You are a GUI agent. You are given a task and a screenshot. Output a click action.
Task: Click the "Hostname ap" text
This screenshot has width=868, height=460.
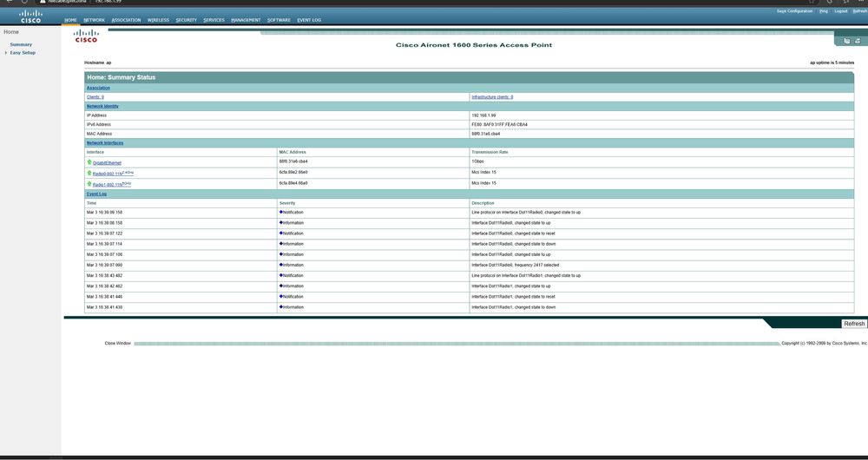[98, 62]
